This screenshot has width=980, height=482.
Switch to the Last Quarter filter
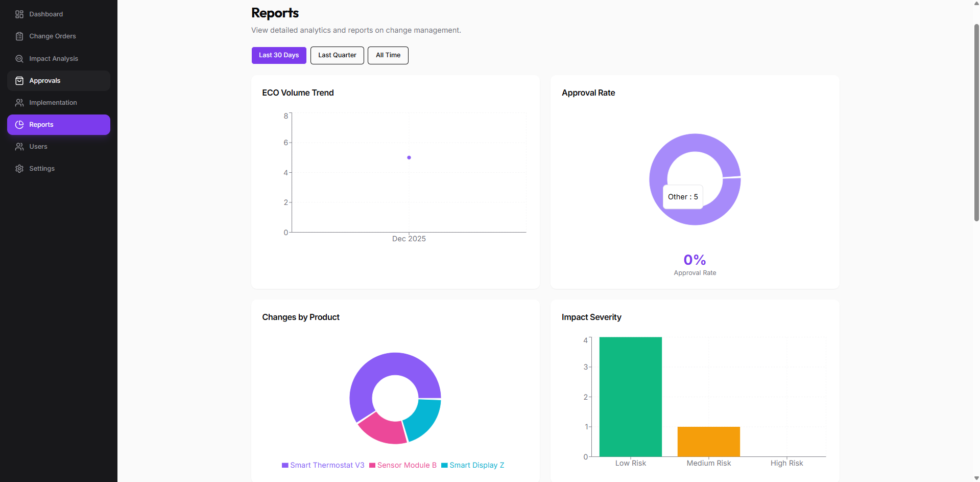337,55
